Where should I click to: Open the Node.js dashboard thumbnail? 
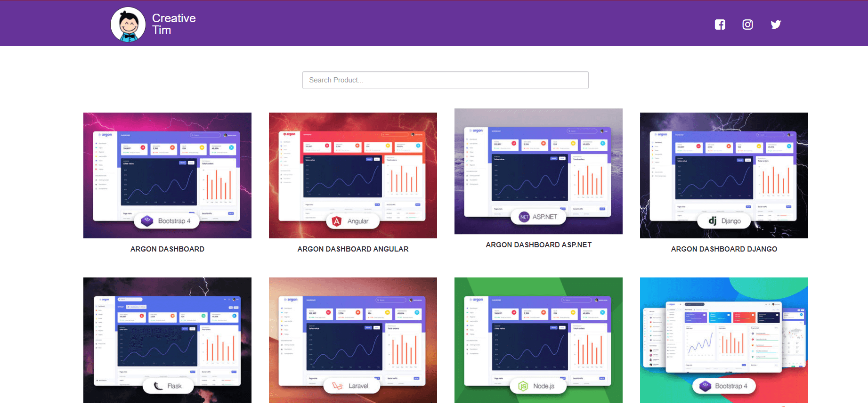[538, 340]
